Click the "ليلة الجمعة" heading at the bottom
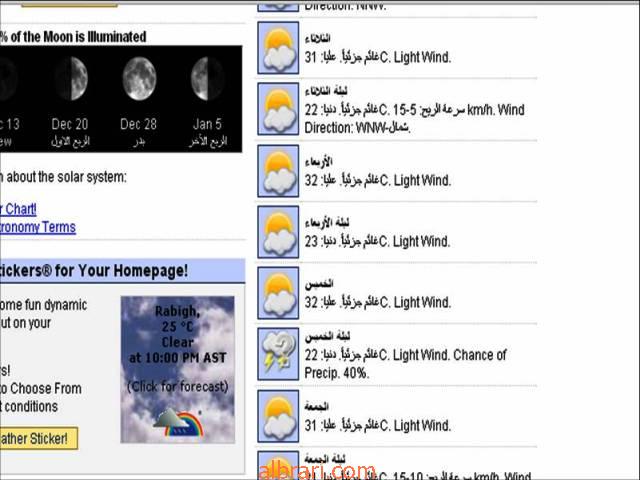 (325, 459)
